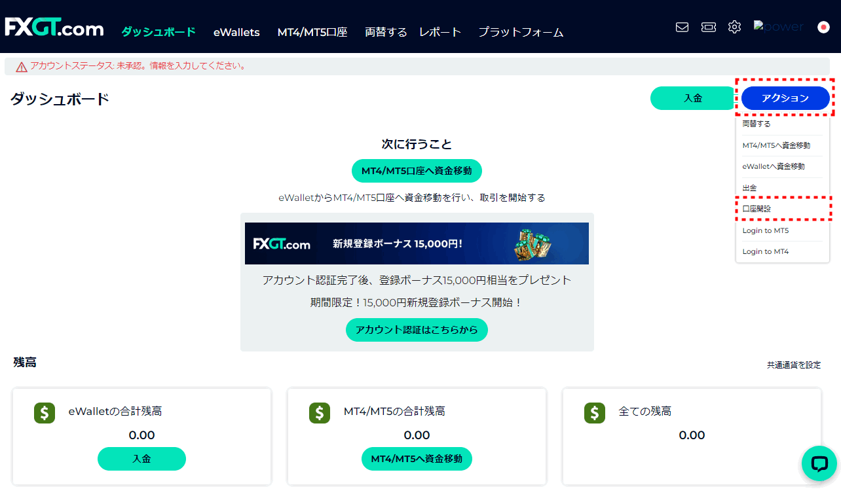
Task: Click dollar icon on MT4/MT5 balance card
Action: click(320, 412)
